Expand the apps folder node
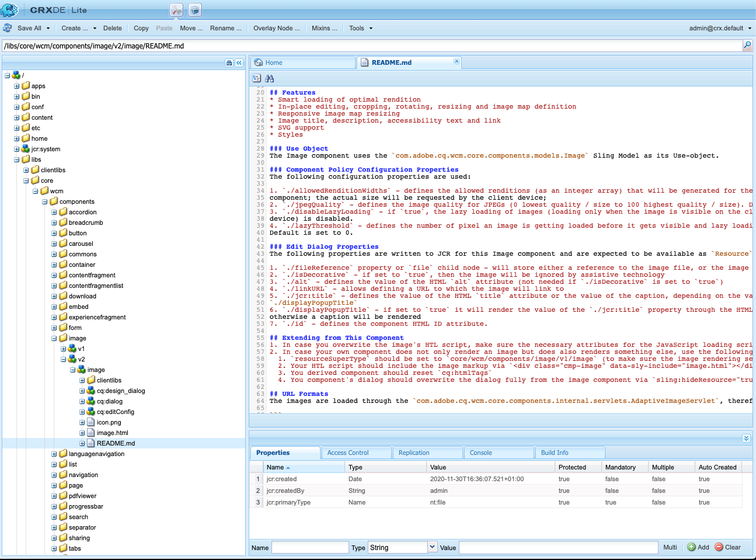 pyautogui.click(x=17, y=86)
